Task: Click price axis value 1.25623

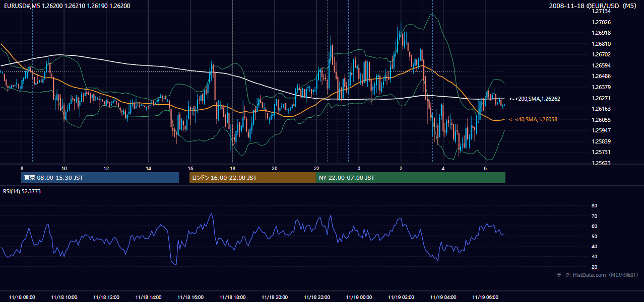Action: pyautogui.click(x=601, y=163)
